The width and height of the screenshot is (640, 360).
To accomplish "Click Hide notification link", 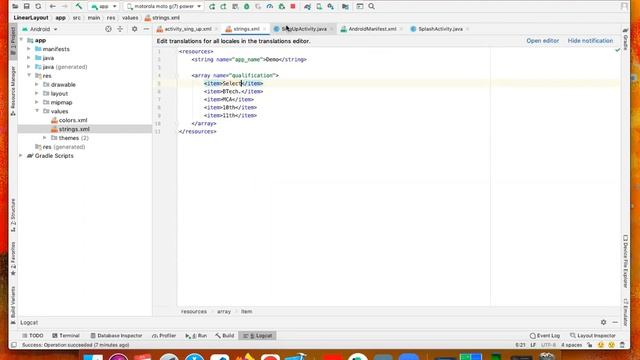I will pyautogui.click(x=590, y=41).
